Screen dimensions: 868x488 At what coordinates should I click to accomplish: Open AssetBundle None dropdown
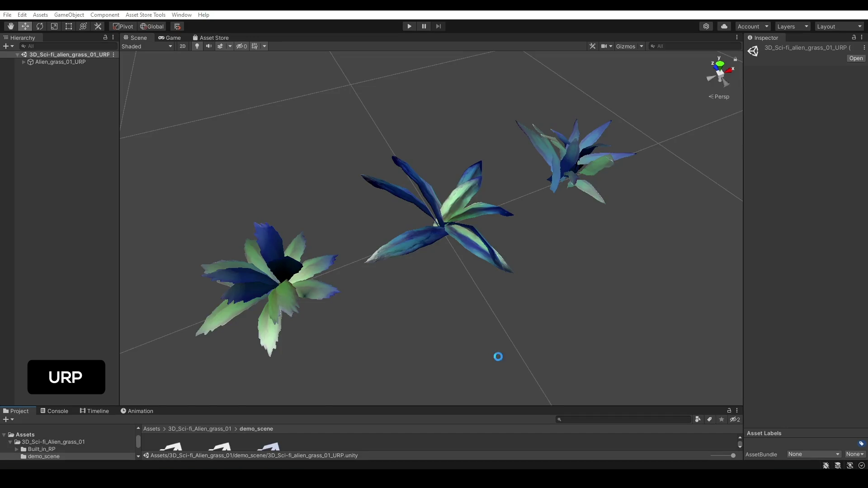(x=814, y=454)
